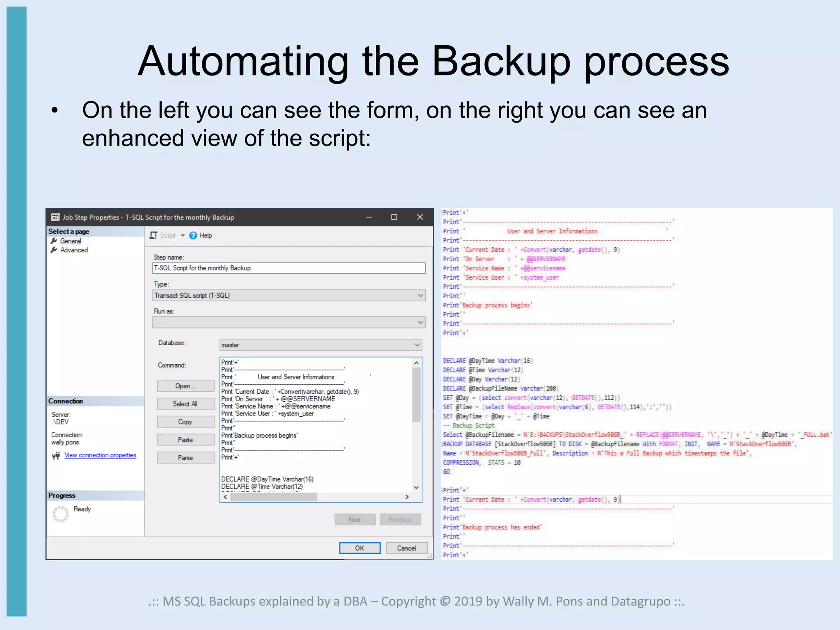
Task: Click the General wrench icon
Action: (53, 241)
